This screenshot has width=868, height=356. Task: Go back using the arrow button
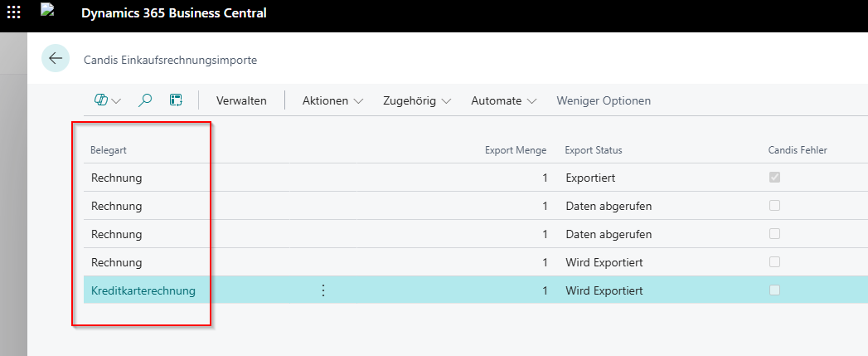pos(56,59)
